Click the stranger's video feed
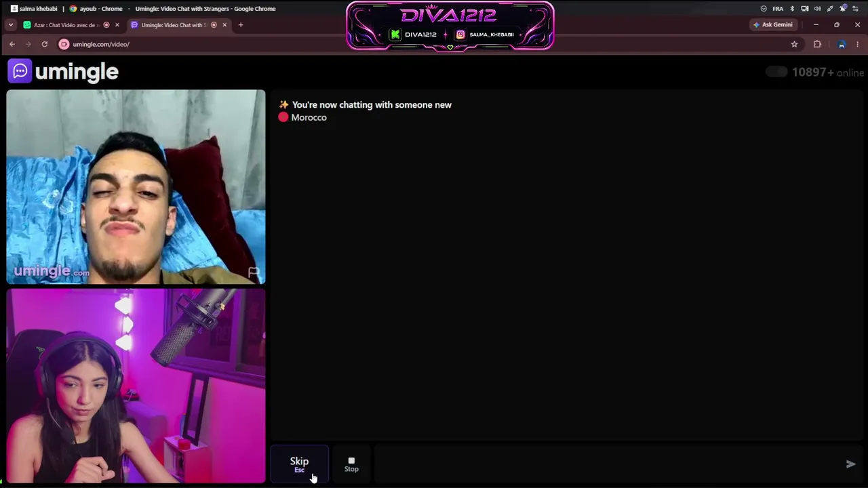This screenshot has width=868, height=488. (x=136, y=187)
